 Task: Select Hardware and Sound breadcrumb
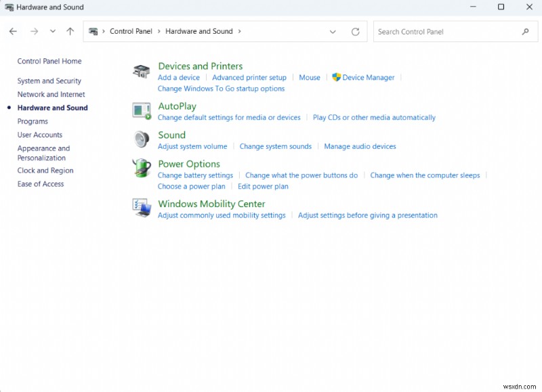199,31
